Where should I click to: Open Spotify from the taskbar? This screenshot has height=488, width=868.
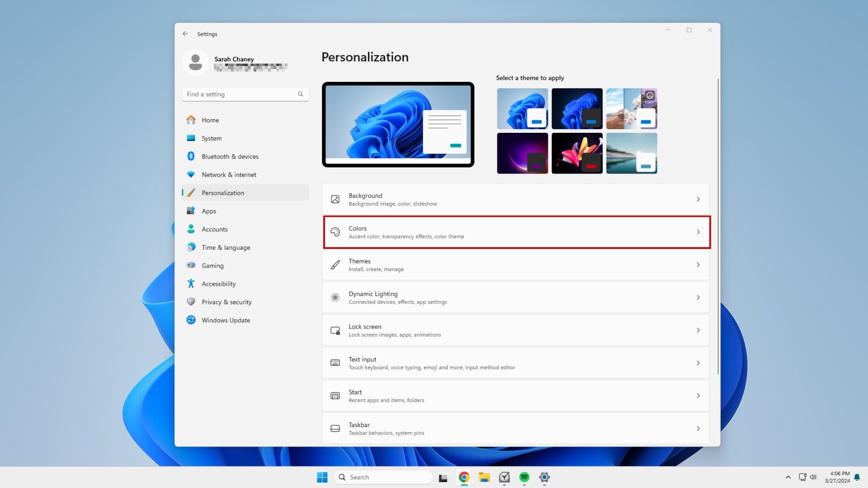pyautogui.click(x=524, y=477)
